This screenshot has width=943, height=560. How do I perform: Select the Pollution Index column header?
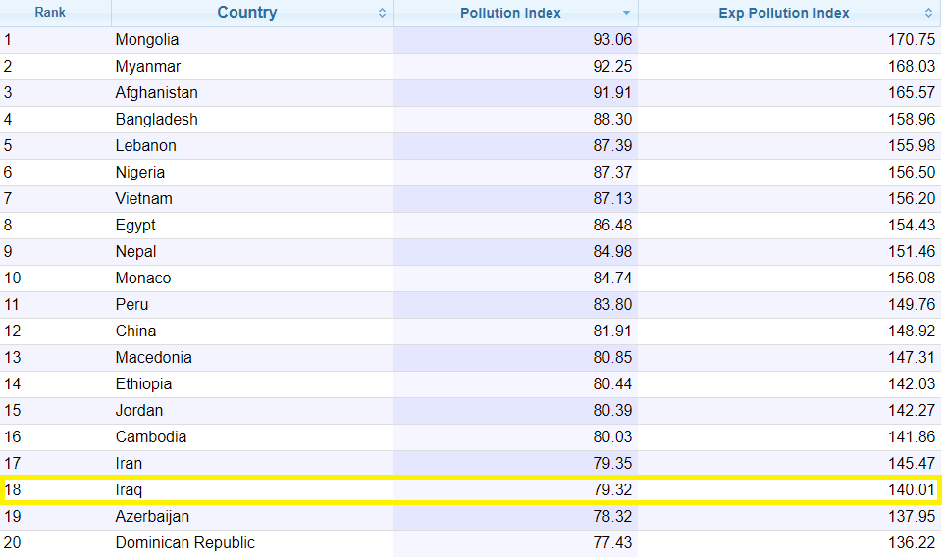click(510, 13)
